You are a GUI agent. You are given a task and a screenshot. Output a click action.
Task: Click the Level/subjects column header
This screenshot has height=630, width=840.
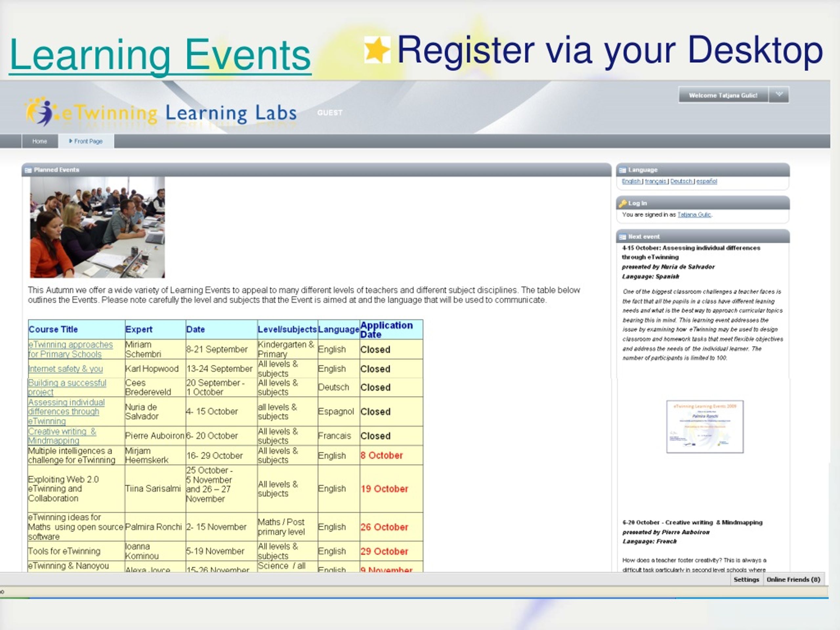pyautogui.click(x=287, y=329)
